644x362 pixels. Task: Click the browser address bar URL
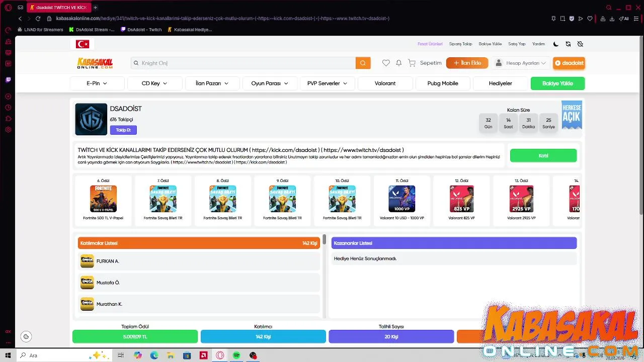[222, 19]
